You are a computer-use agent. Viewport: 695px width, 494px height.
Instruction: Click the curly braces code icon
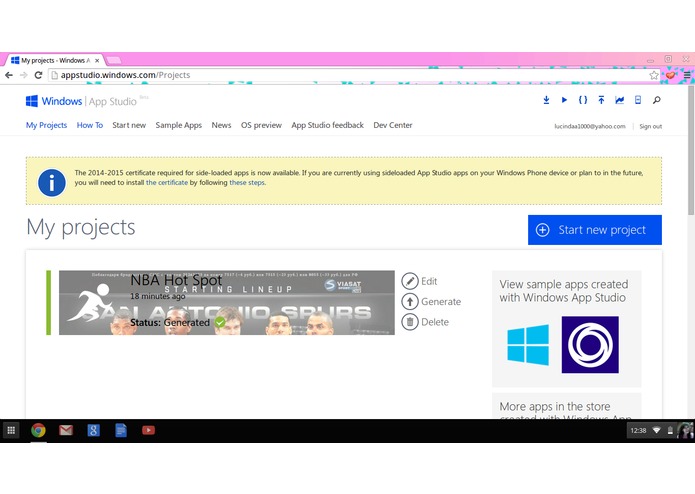583,100
